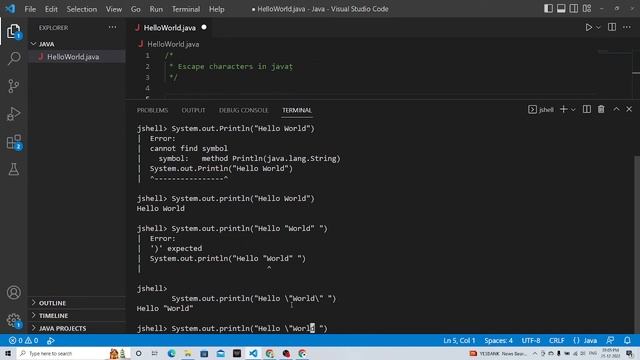The image size is (640, 360).
Task: Click the terminal vertical scrollbar
Action: point(637,244)
